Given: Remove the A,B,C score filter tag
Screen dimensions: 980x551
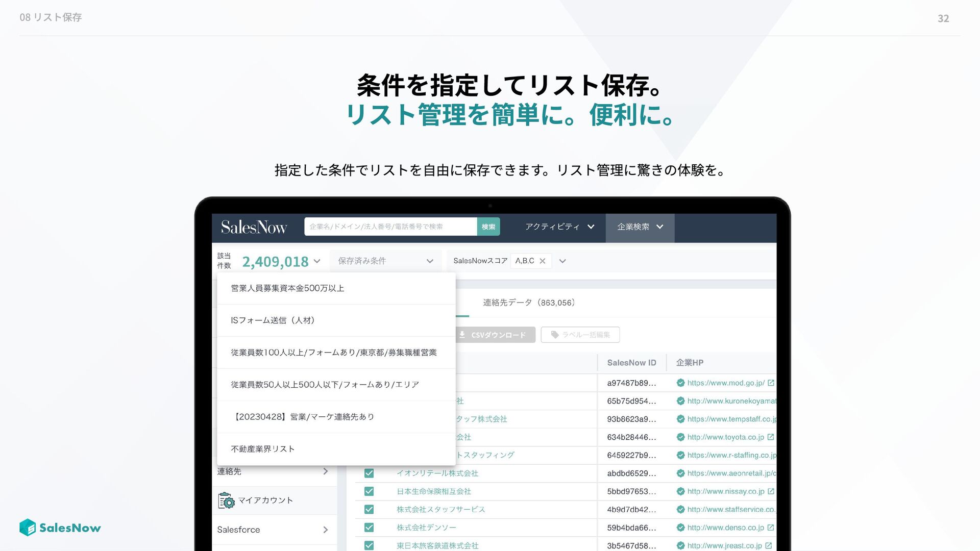Looking at the screenshot, I should (x=543, y=261).
